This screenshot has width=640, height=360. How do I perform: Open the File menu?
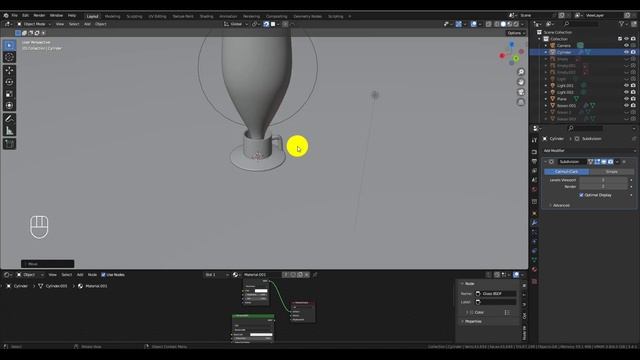pos(15,16)
